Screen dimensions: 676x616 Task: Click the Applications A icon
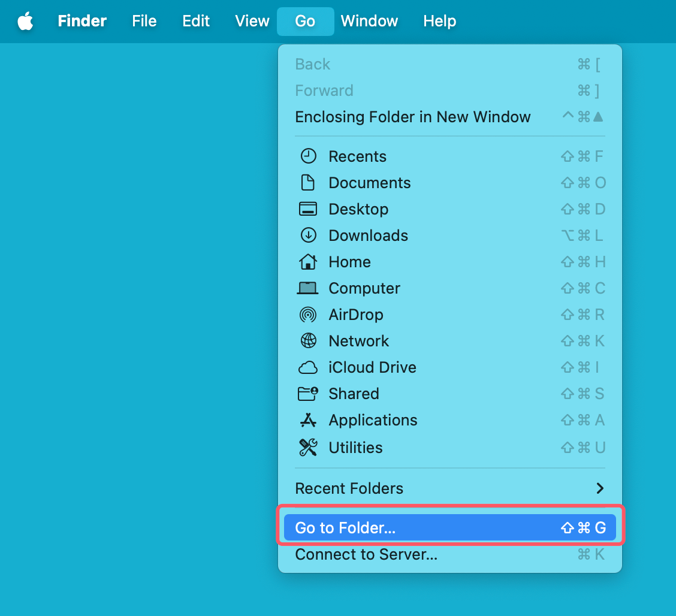tap(308, 419)
